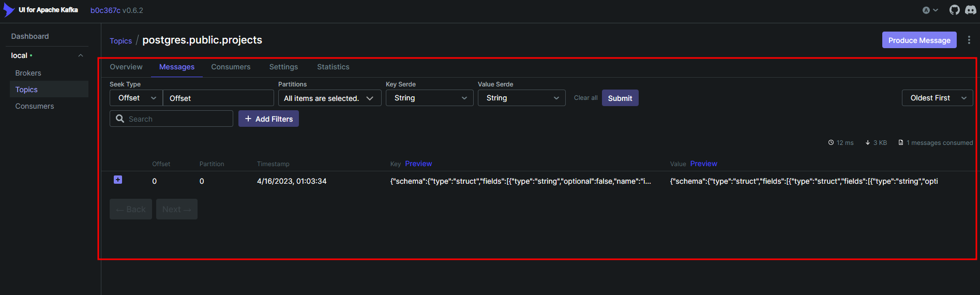The height and width of the screenshot is (295, 980).
Task: Focus the Offset input field
Action: tap(218, 98)
